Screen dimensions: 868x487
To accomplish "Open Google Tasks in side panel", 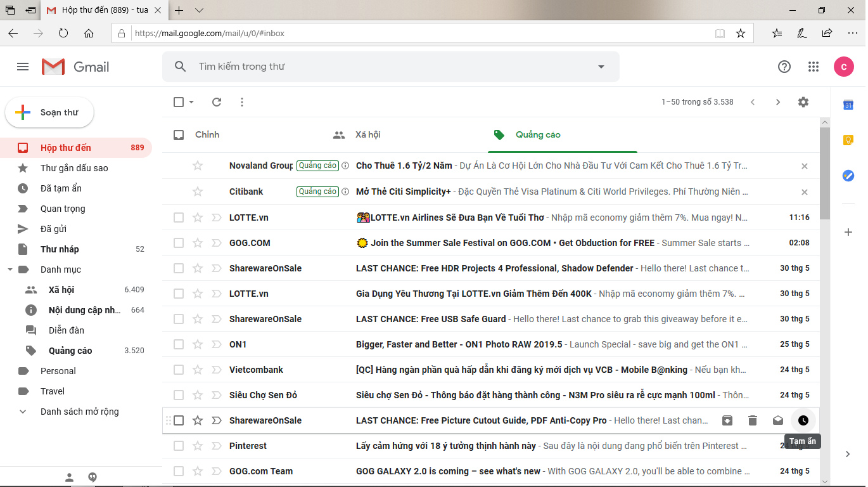I will pyautogui.click(x=848, y=176).
